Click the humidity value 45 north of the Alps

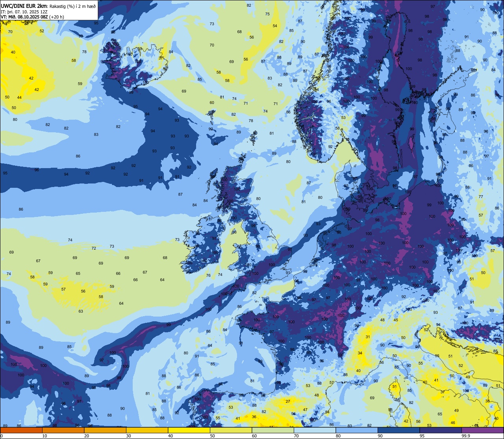point(396,320)
